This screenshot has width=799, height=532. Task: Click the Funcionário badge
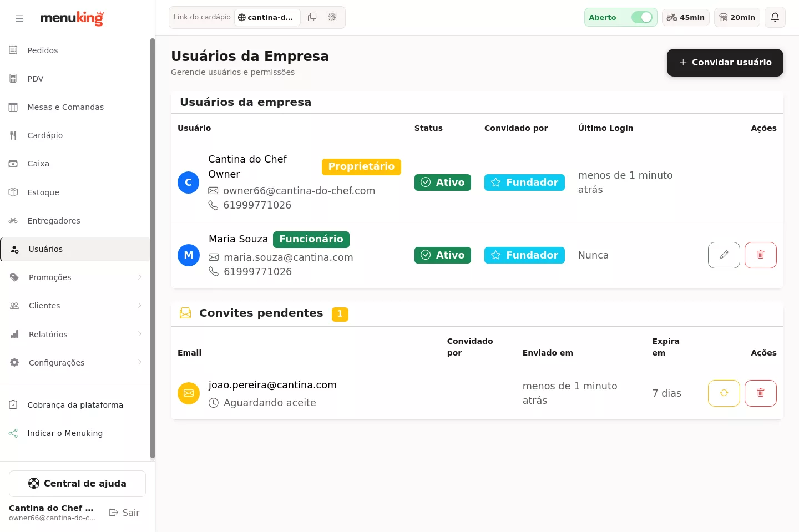pos(311,239)
